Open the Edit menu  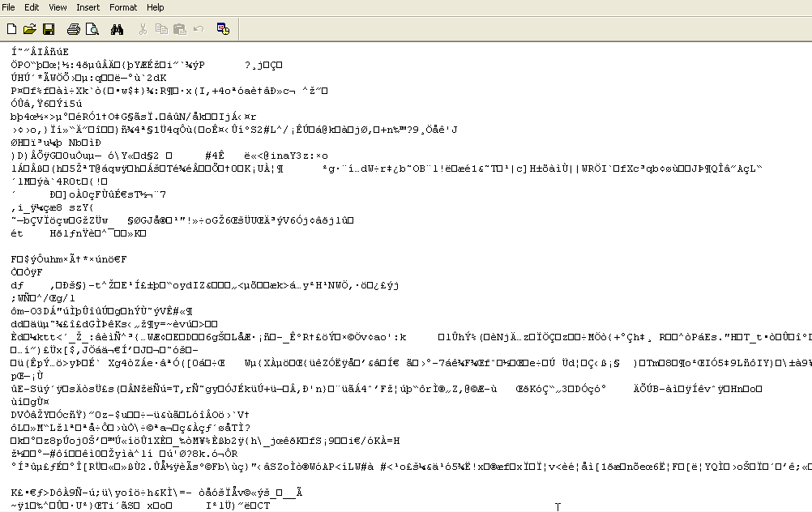tap(32, 7)
